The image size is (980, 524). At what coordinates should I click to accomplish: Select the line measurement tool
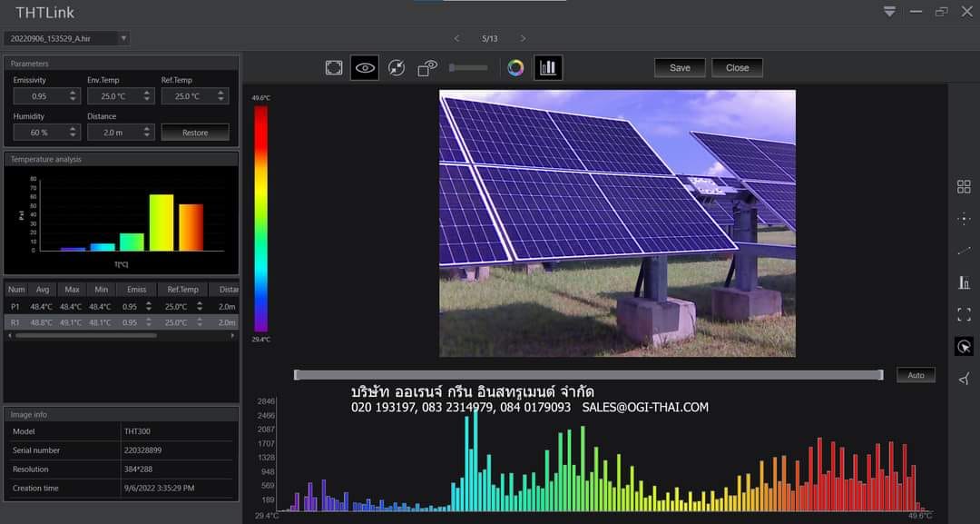pyautogui.click(x=964, y=251)
